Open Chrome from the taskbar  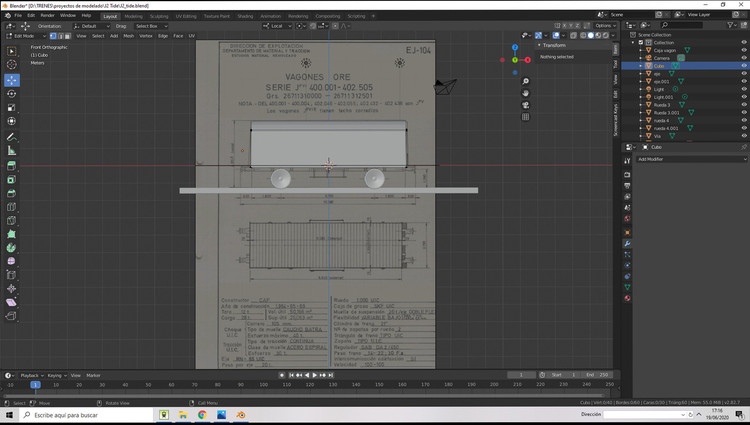[x=202, y=415]
